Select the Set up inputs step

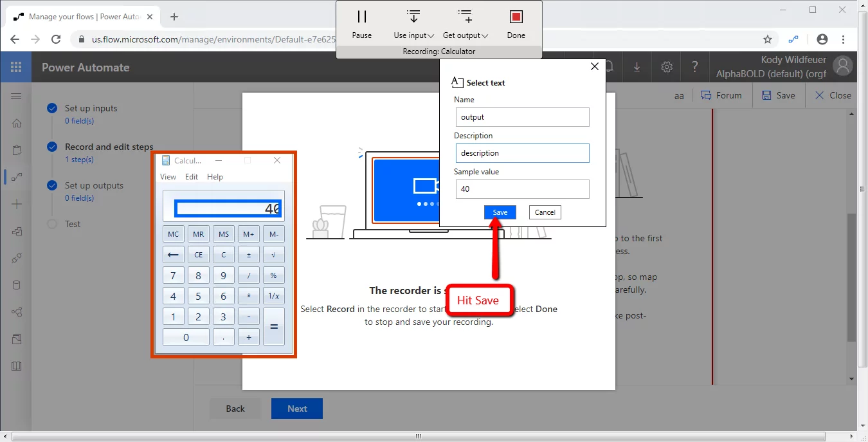91,108
